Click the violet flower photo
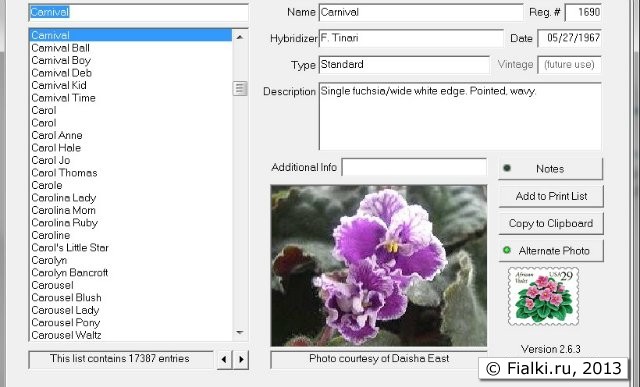This screenshot has height=387, width=640. (379, 265)
